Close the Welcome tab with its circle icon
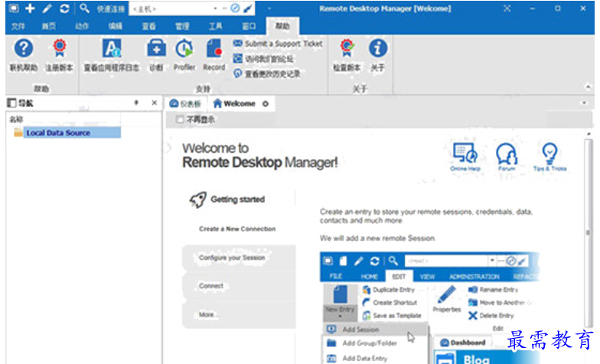This screenshot has width=600, height=364. pyautogui.click(x=266, y=104)
